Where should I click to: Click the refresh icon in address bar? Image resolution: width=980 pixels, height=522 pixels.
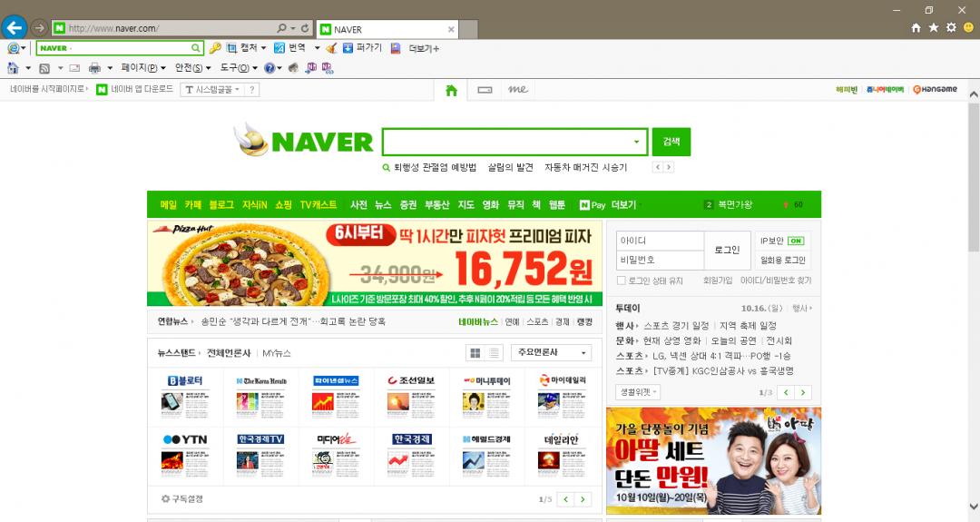[305, 29]
